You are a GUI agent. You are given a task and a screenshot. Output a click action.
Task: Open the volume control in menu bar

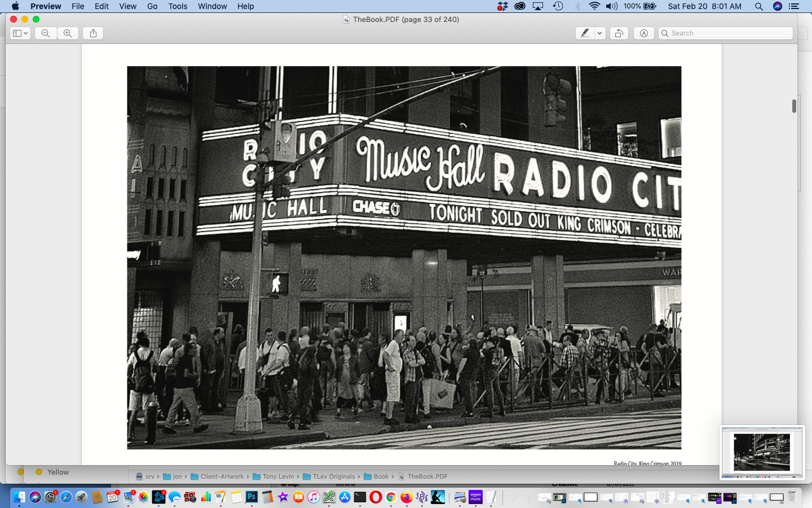point(612,6)
